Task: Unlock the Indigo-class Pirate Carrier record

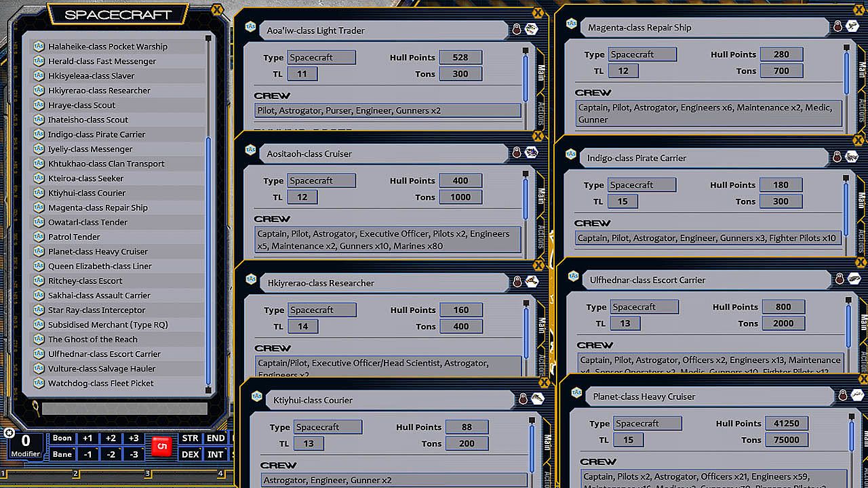Action: [x=837, y=157]
